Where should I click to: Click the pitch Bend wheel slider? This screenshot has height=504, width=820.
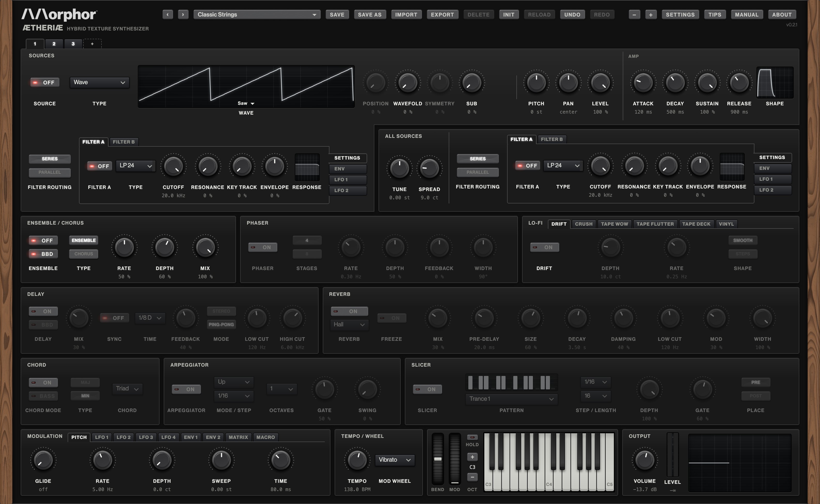click(437, 459)
